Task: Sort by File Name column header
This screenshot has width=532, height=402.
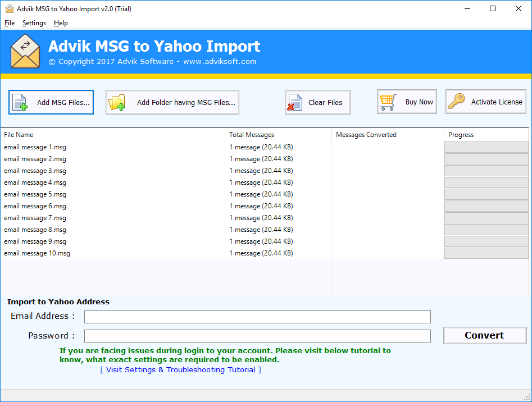Action: point(113,135)
